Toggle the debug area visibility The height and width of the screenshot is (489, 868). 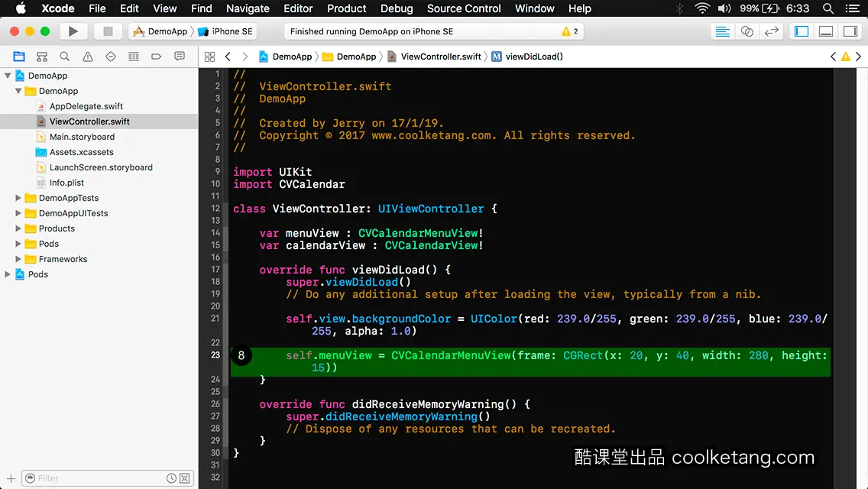[x=826, y=31]
